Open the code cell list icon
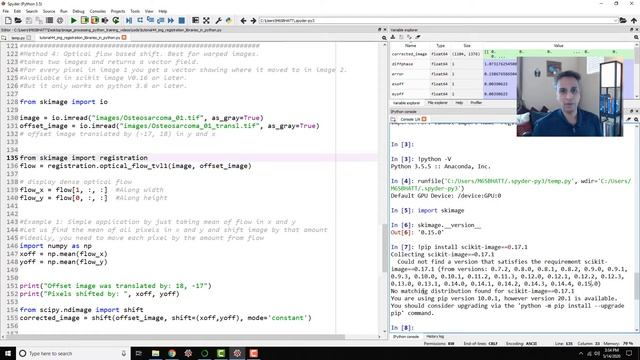The image size is (640, 360). point(49,20)
